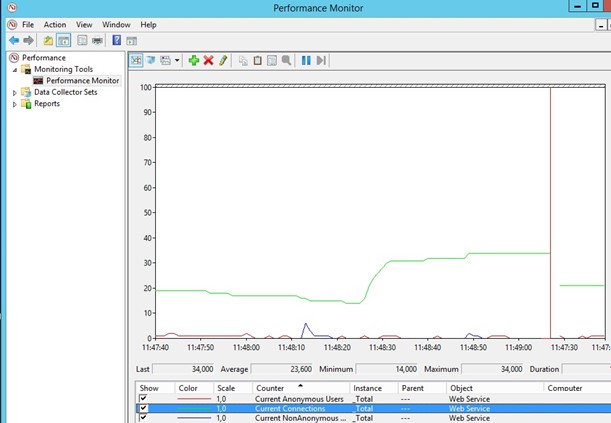This screenshot has height=423, width=611.
Task: Open the Action menu
Action: point(55,24)
